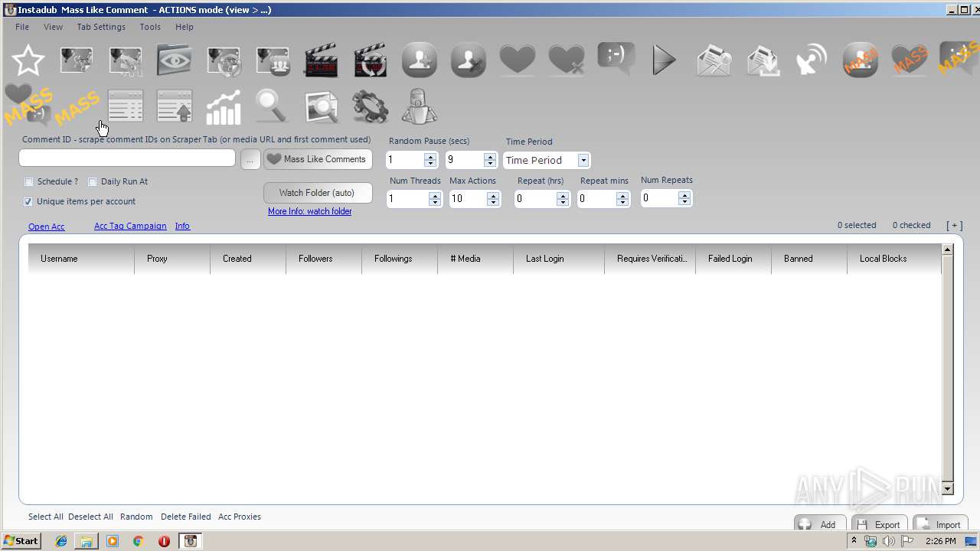
Task: Select the photo with refresh arrows icon
Action: (224, 60)
